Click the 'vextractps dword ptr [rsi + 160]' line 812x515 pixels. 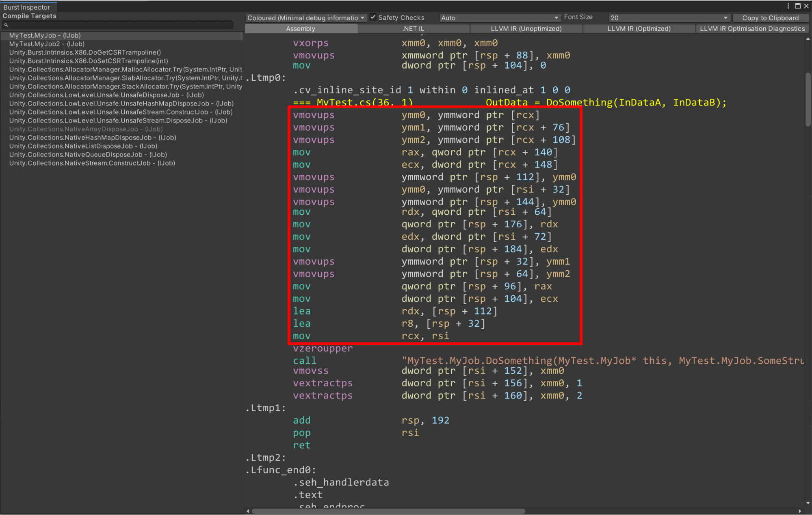[x=437, y=396]
